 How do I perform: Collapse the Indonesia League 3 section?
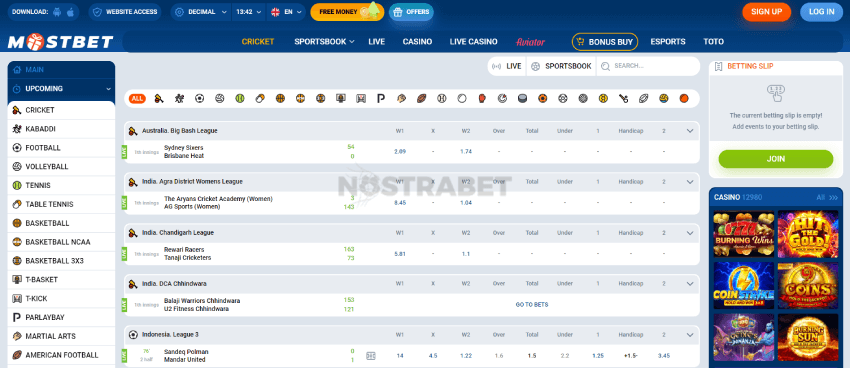(690, 334)
